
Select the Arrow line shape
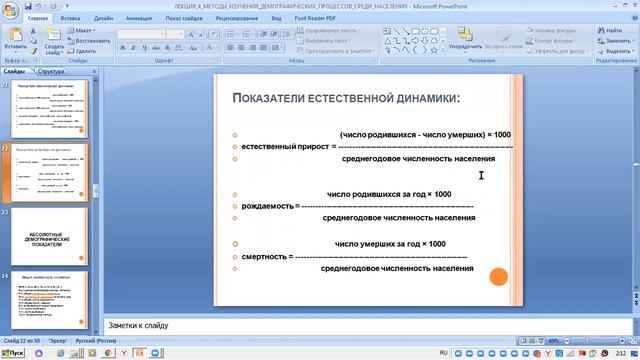tap(406, 31)
